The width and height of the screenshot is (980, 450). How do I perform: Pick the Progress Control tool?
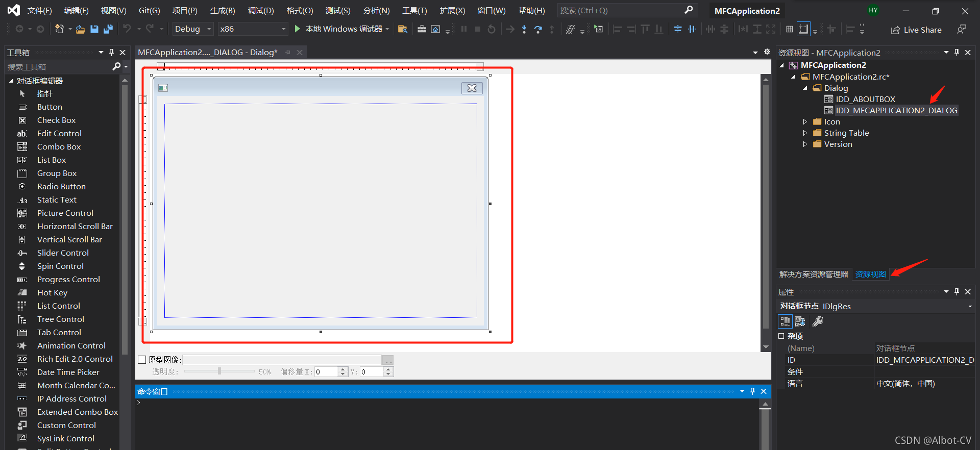tap(68, 279)
